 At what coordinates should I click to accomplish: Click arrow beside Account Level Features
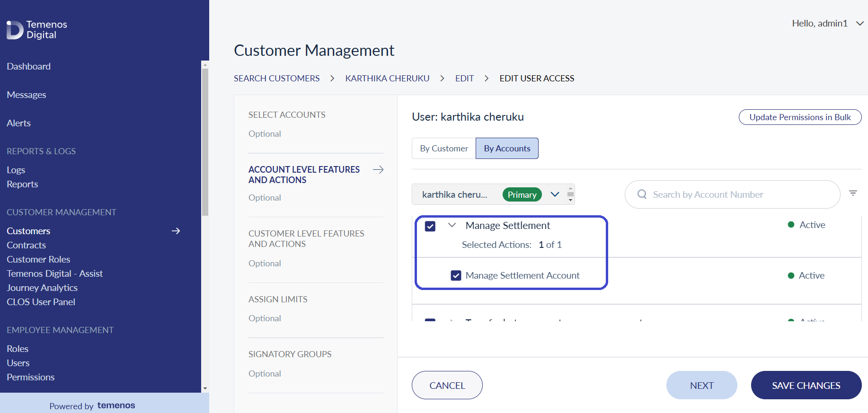378,170
